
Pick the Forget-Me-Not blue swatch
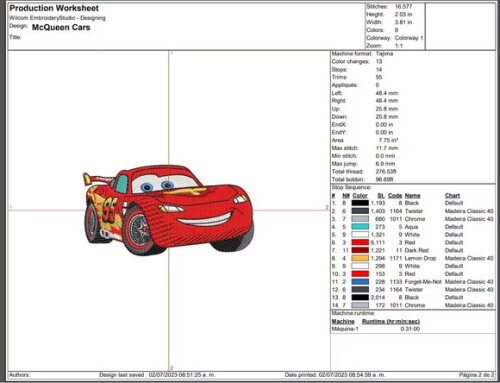360,282
